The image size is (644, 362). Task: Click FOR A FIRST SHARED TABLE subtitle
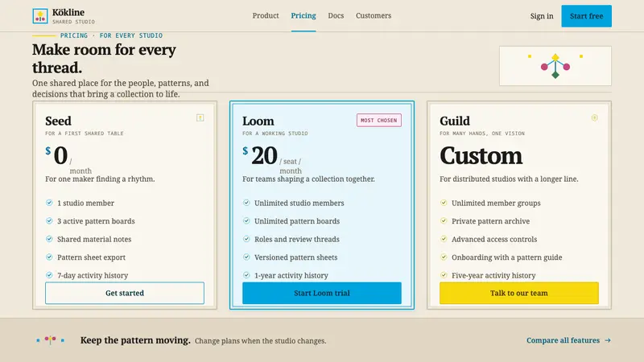(x=85, y=134)
